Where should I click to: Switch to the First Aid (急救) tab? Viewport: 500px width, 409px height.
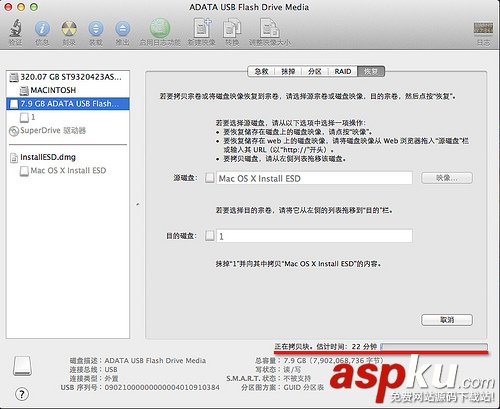pos(261,71)
